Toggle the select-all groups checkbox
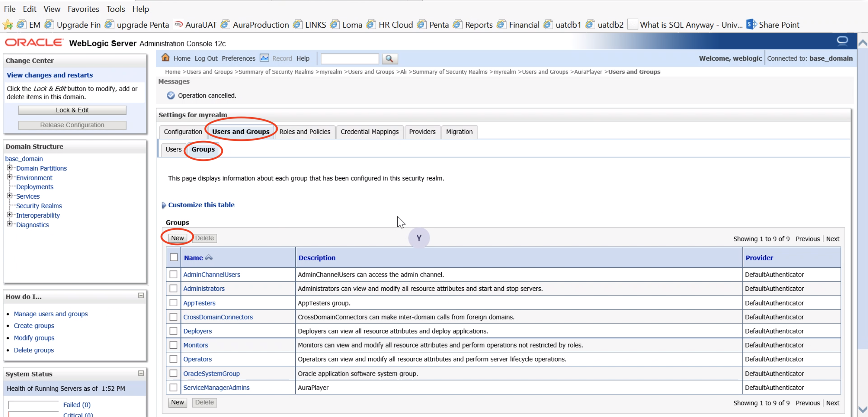This screenshot has width=868, height=417. click(174, 257)
